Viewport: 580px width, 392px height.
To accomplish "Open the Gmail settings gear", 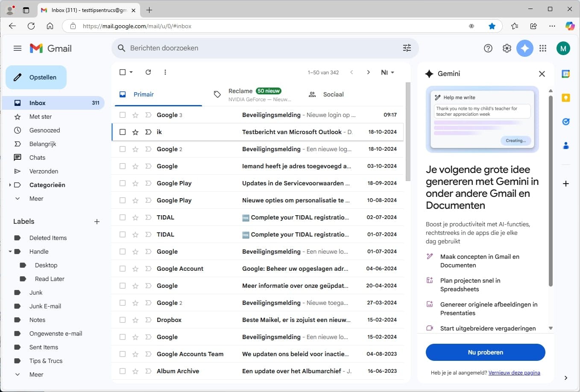I will click(507, 48).
